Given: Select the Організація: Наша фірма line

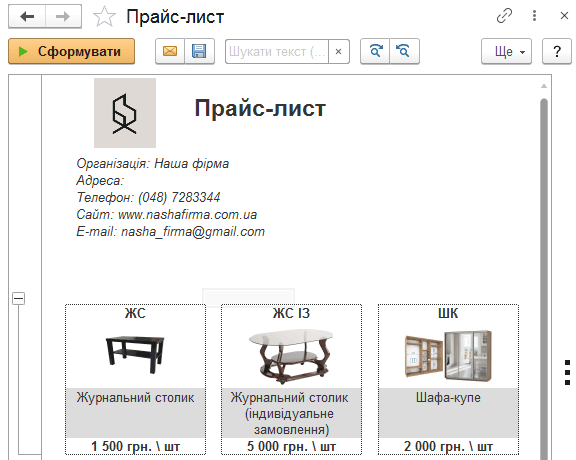Looking at the screenshot, I should pyautogui.click(x=152, y=163).
